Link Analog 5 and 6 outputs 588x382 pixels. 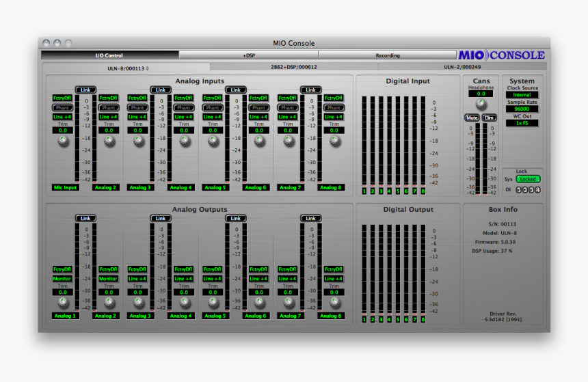(x=235, y=218)
